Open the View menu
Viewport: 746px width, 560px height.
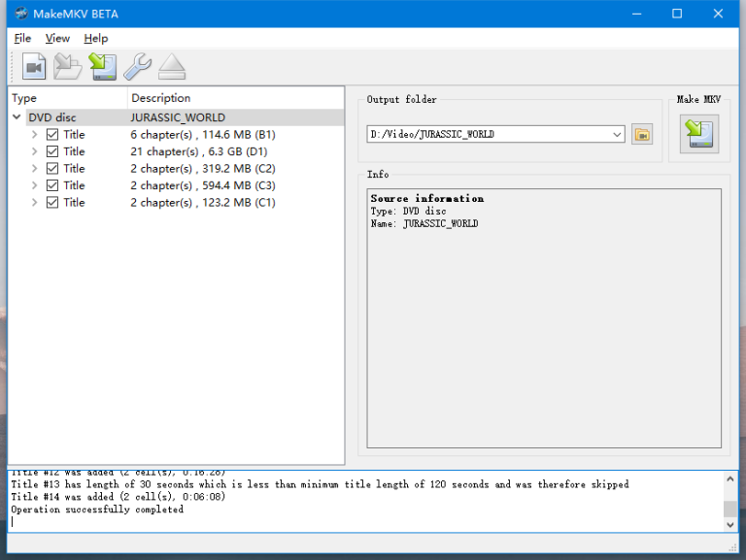[57, 39]
